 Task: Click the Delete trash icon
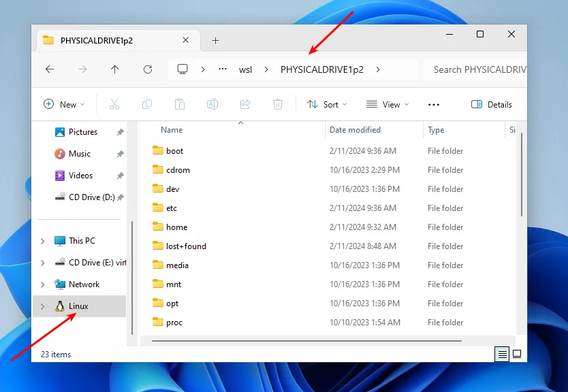[x=278, y=104]
